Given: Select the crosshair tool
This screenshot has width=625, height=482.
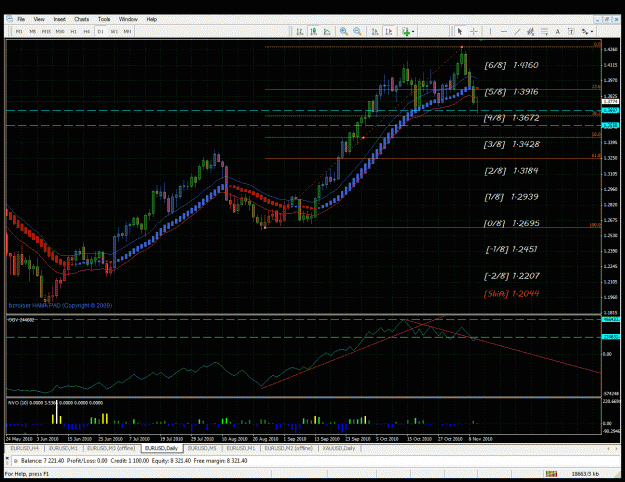Looking at the screenshot, I should pyautogui.click(x=474, y=31).
